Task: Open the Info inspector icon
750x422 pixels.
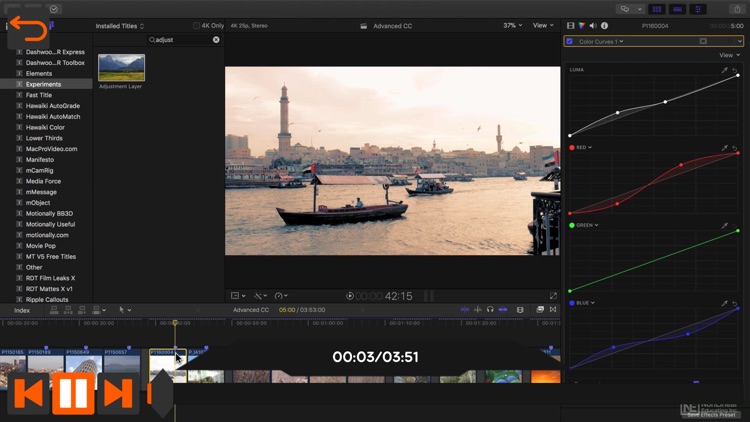Action: click(605, 26)
